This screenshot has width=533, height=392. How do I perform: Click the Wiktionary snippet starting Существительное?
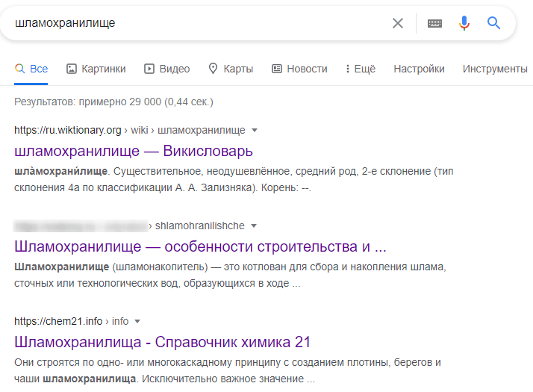tap(234, 179)
